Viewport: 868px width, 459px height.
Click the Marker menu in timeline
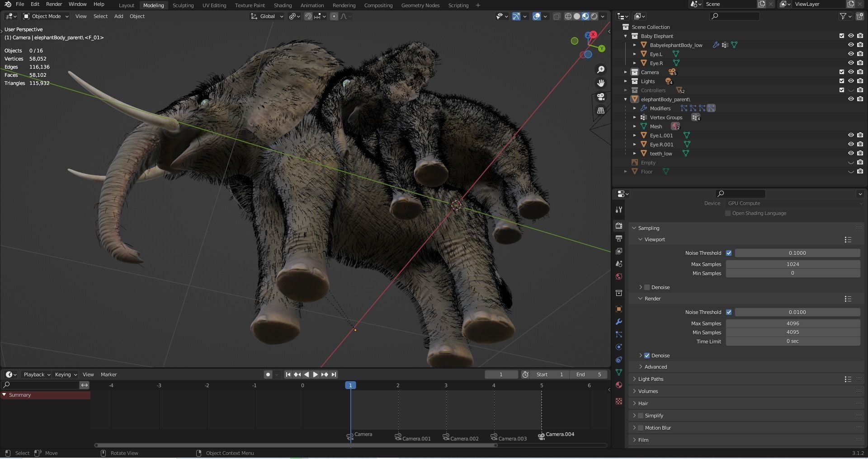(x=108, y=375)
